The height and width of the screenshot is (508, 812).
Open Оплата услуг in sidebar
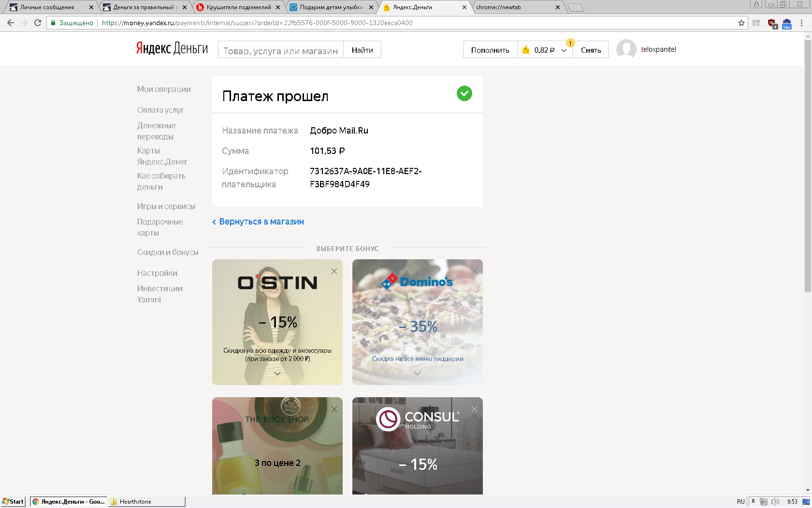tap(160, 110)
